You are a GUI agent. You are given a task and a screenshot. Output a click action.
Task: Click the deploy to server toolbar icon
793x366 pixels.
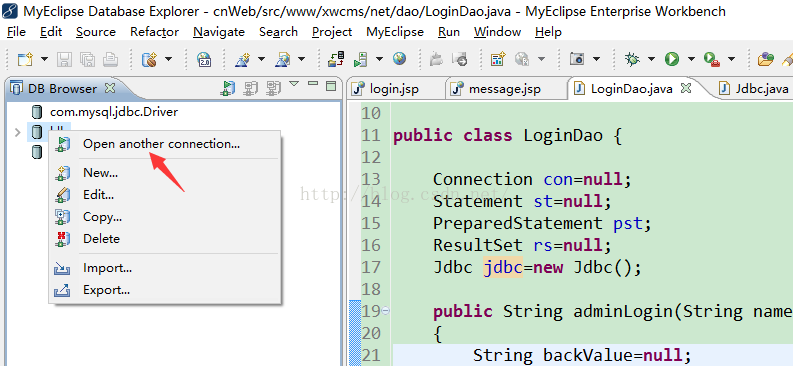coord(336,59)
